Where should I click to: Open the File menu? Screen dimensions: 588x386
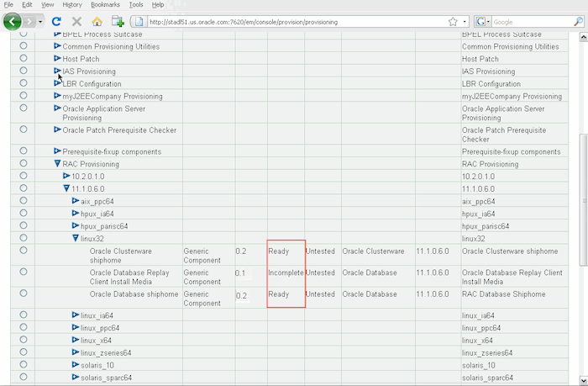pyautogui.click(x=8, y=4)
